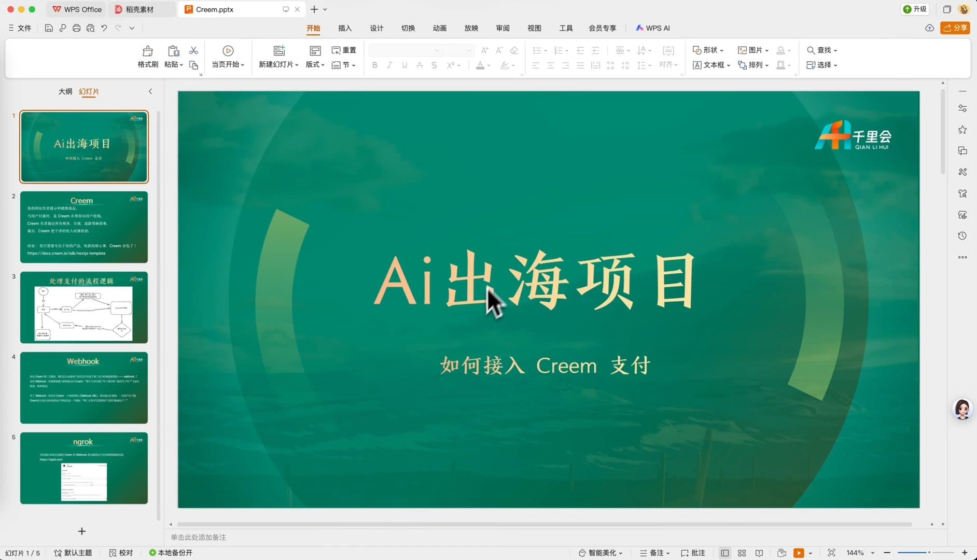
Task: Click the 查找 (Find) search icon
Action: (811, 50)
